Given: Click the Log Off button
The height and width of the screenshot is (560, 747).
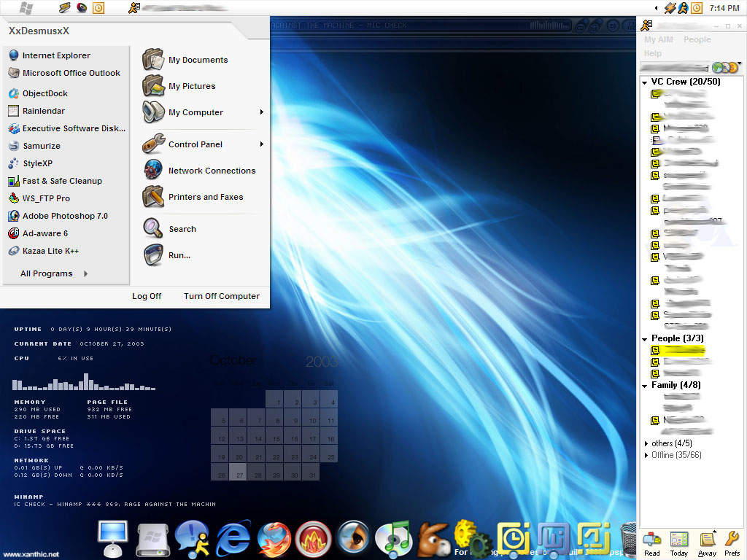Looking at the screenshot, I should point(146,296).
